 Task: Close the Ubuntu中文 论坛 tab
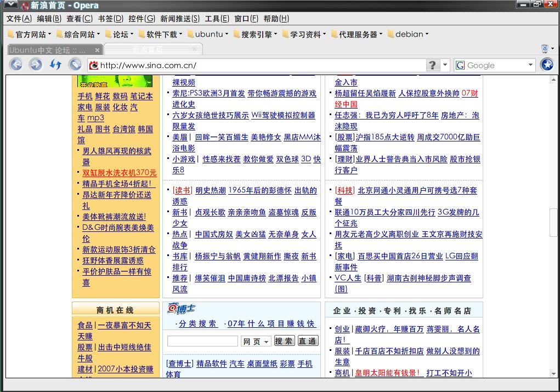[x=97, y=50]
